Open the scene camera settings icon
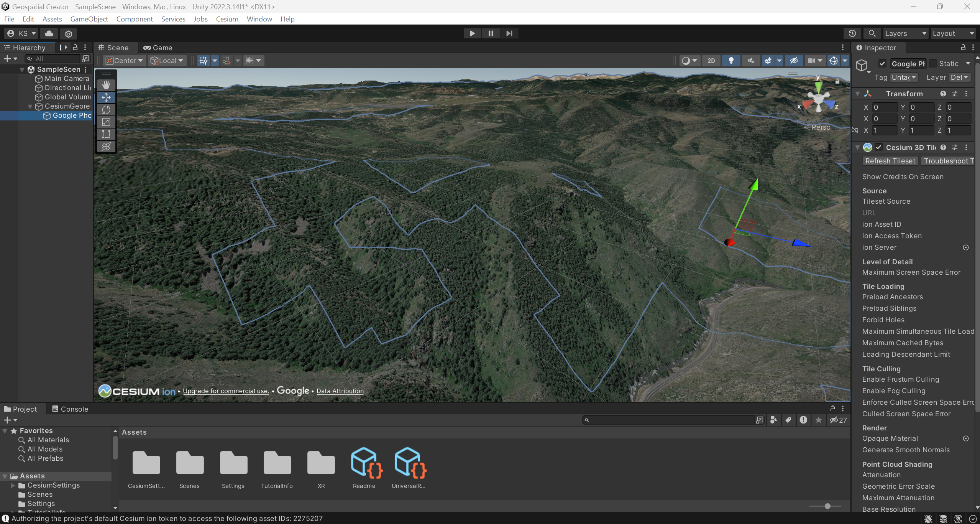The width and height of the screenshot is (980, 524). click(x=815, y=61)
